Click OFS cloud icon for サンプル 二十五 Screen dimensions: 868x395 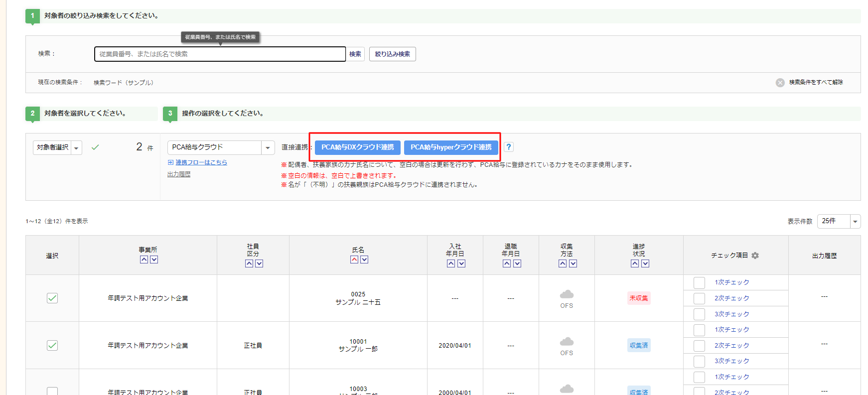point(567,294)
